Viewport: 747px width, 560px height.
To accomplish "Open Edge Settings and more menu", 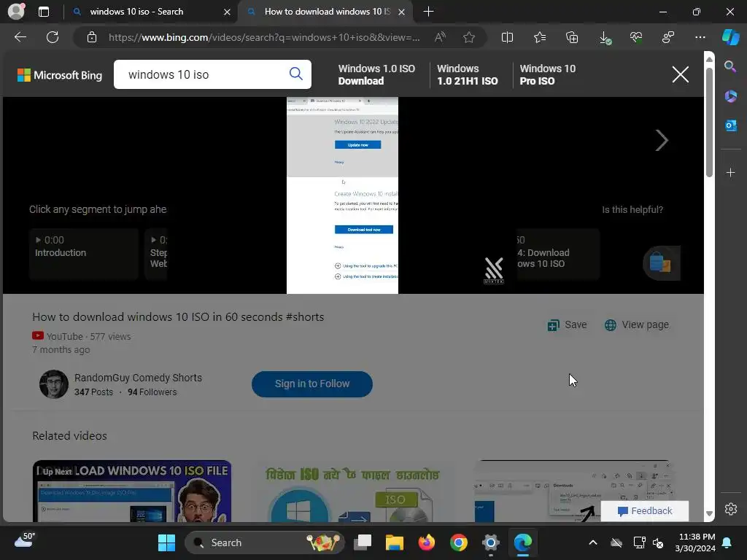I will (700, 37).
